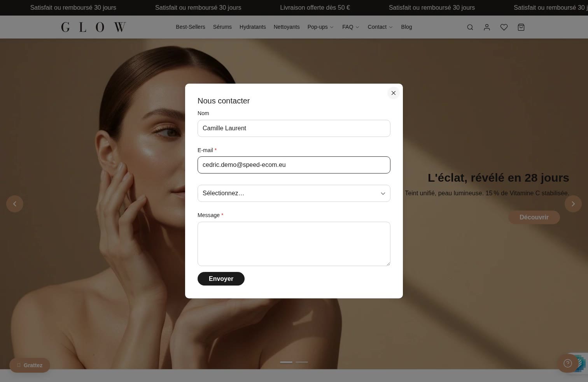Open the search icon in header
The image size is (588, 382).
(470, 27)
